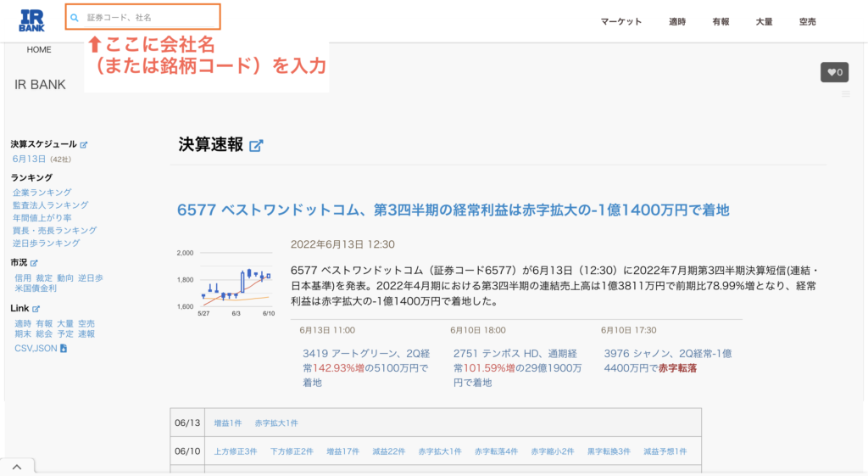
Task: Open the 決算スケジュール external link icon
Action: (84, 144)
